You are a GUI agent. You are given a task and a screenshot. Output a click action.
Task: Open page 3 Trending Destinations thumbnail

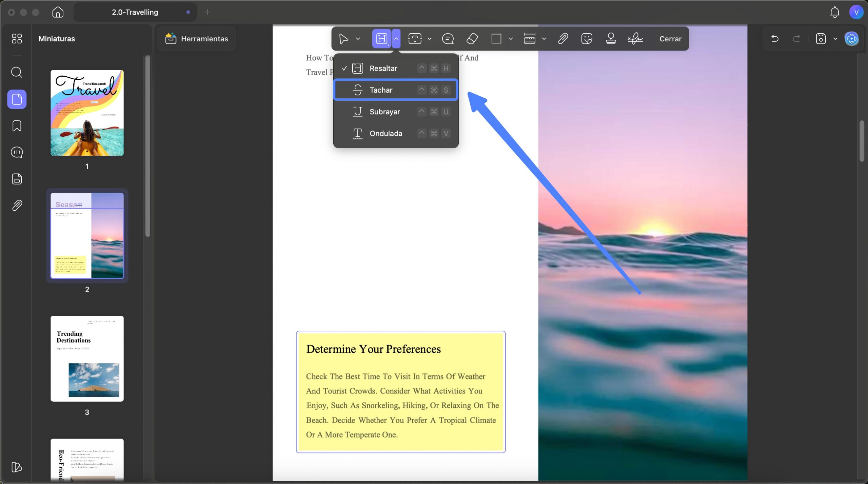coord(87,359)
